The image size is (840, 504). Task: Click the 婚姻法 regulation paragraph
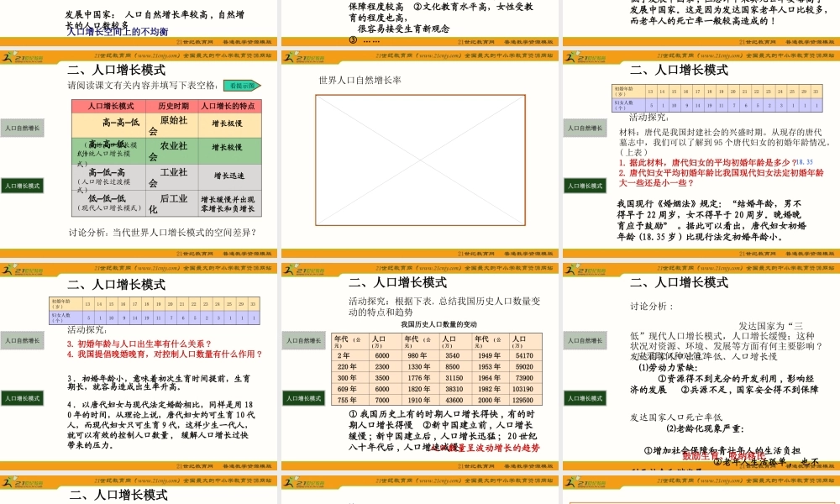point(712,220)
